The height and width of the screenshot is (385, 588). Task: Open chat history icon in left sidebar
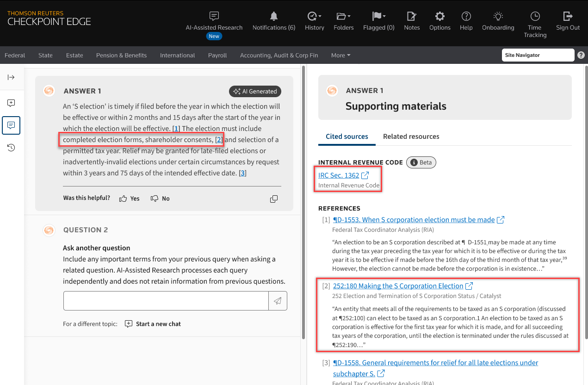point(11,148)
